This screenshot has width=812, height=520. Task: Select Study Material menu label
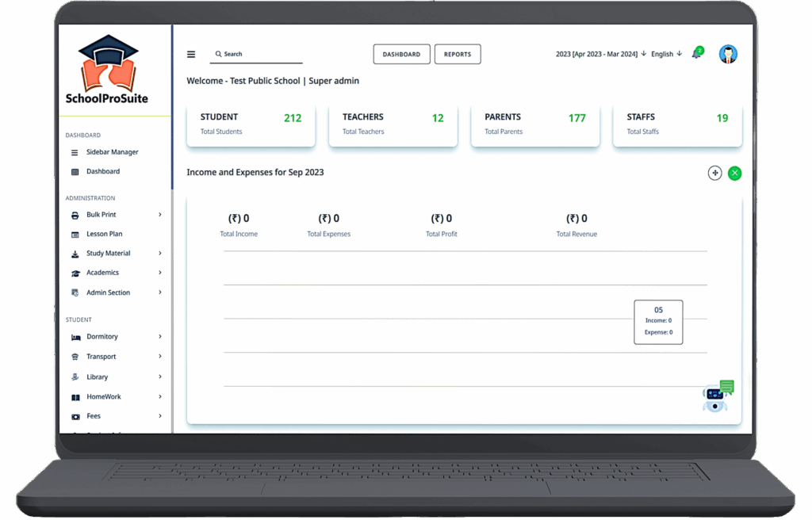point(108,254)
